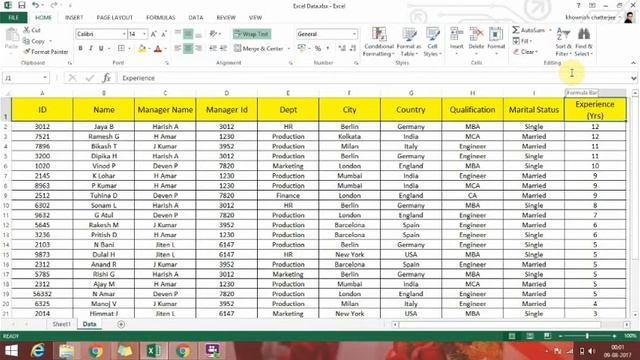Toggle Underline formatting
This screenshot has height=360, width=640.
click(x=101, y=48)
